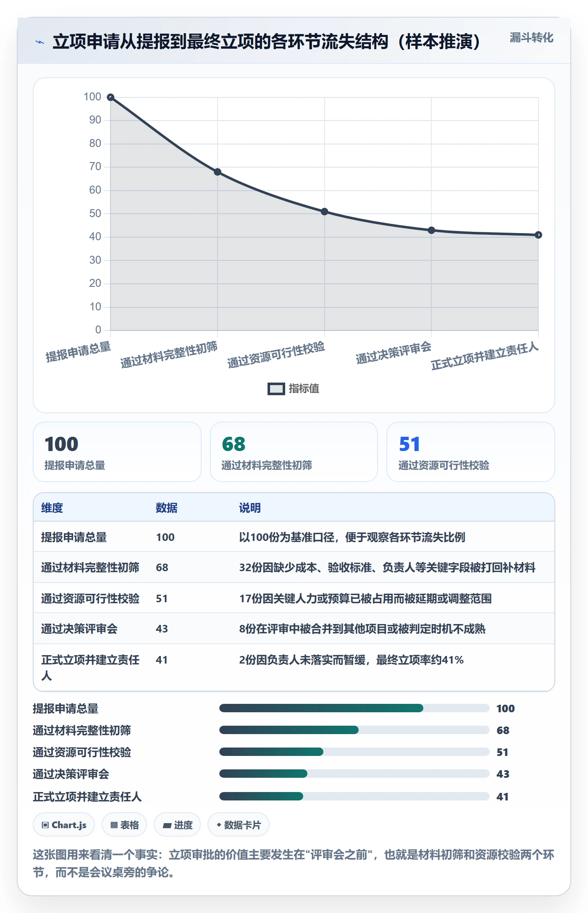588x913 pixels.
Task: Click the 说明 column header in the table
Action: pyautogui.click(x=250, y=508)
